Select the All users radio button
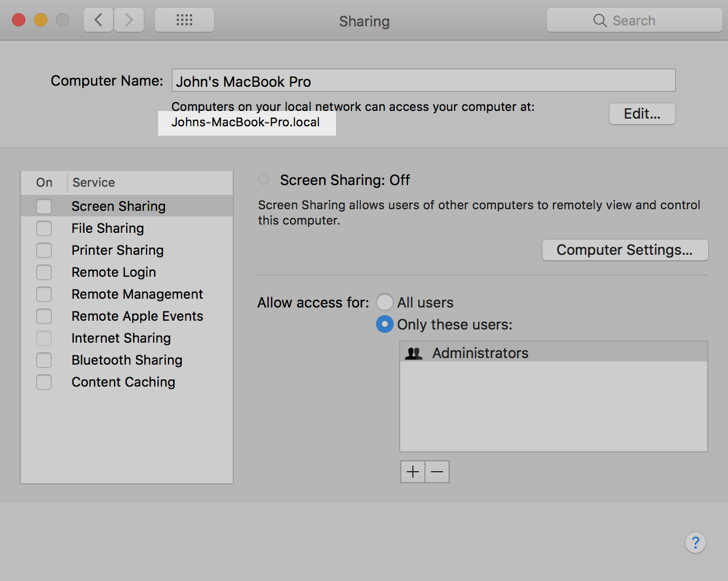 coord(385,303)
